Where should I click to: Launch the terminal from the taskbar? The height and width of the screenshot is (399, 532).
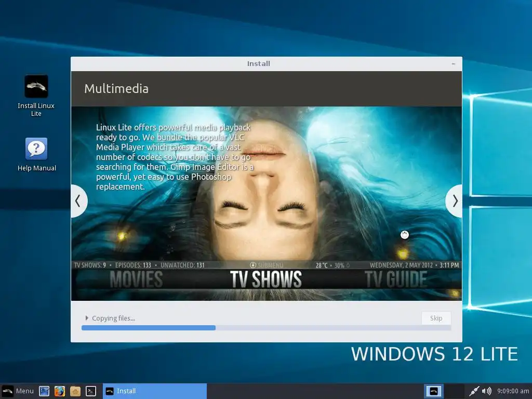coord(90,391)
